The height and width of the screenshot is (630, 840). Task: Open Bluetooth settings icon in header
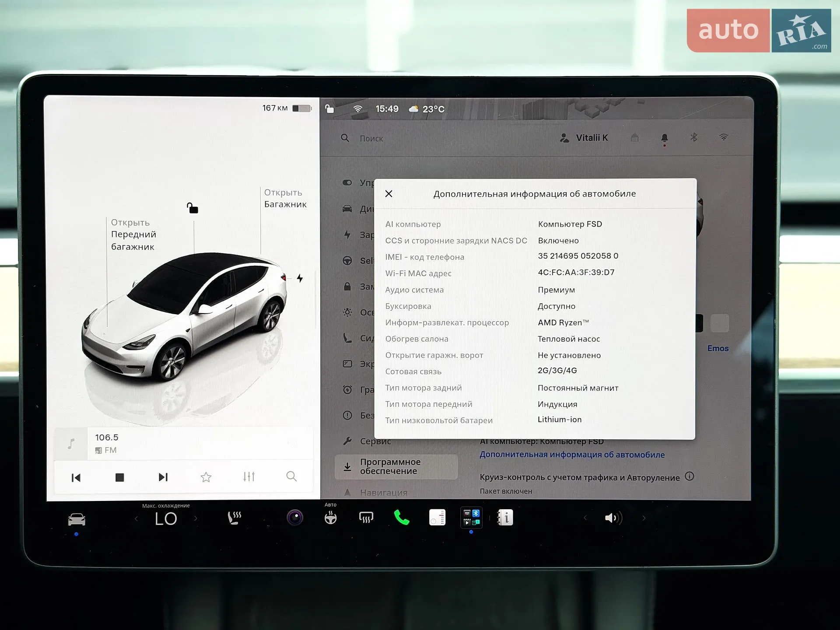coord(694,137)
